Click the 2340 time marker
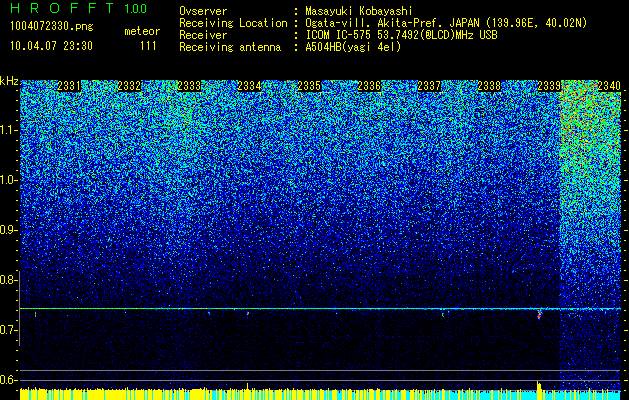 point(609,86)
